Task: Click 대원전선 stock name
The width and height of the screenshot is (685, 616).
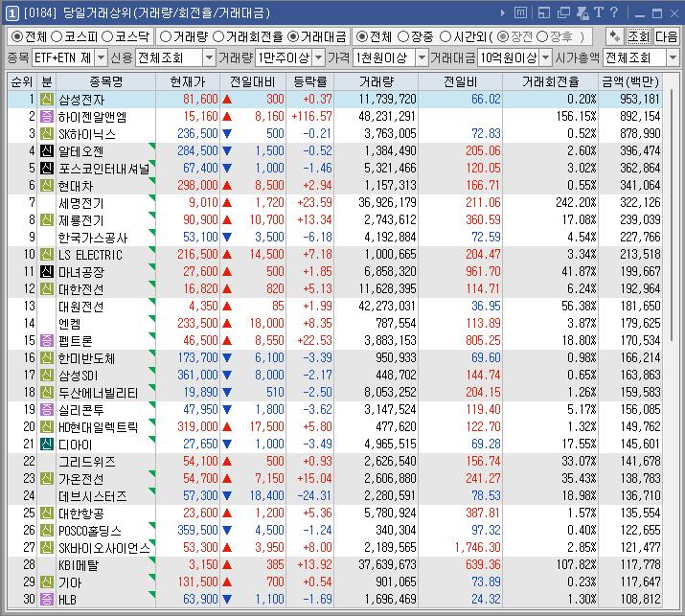Action: point(81,307)
